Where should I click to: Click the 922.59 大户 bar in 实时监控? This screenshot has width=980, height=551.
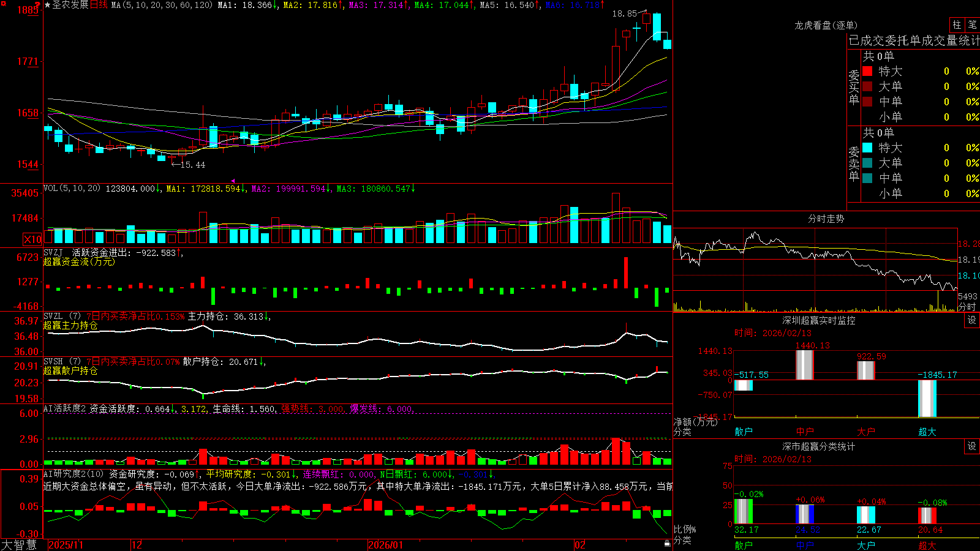tap(865, 370)
